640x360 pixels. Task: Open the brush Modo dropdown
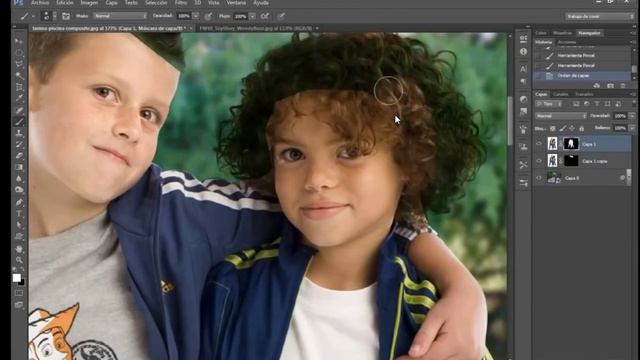point(120,16)
